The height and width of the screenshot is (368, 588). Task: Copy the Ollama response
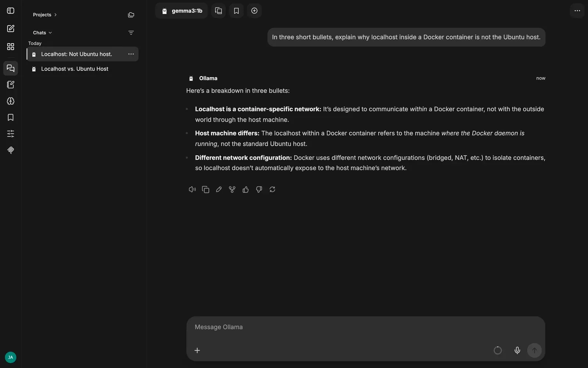click(x=205, y=190)
